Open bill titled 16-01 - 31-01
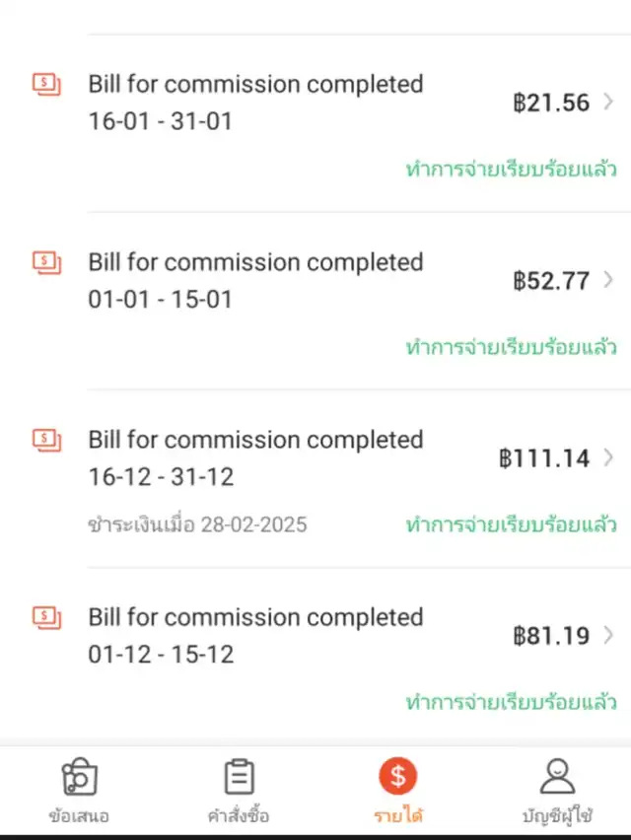 point(255,102)
